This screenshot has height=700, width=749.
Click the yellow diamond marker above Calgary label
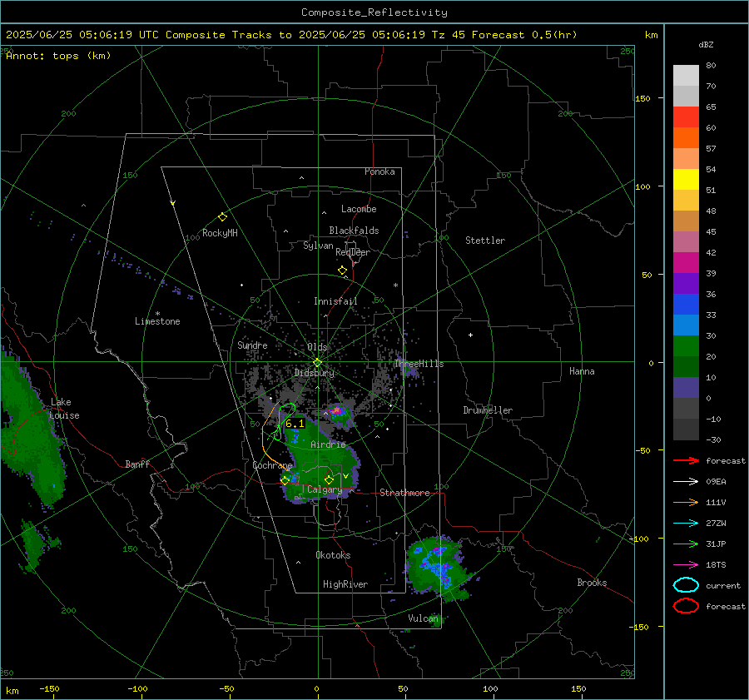329,479
